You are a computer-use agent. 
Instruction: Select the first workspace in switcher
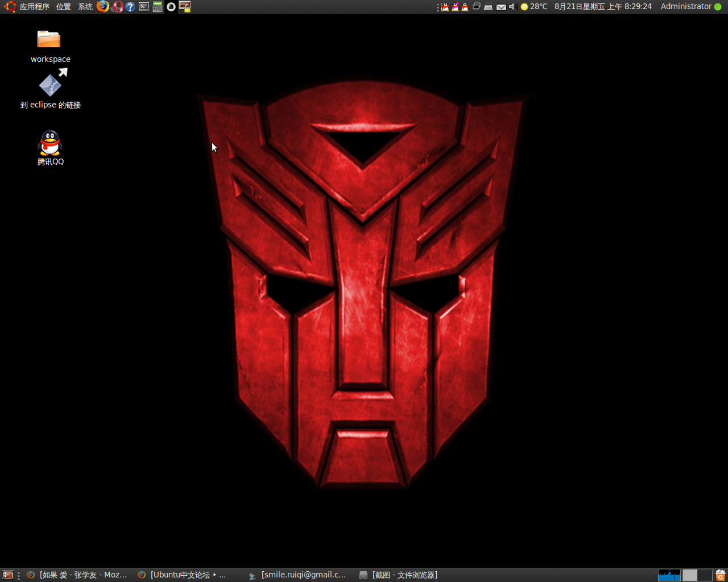click(x=690, y=575)
